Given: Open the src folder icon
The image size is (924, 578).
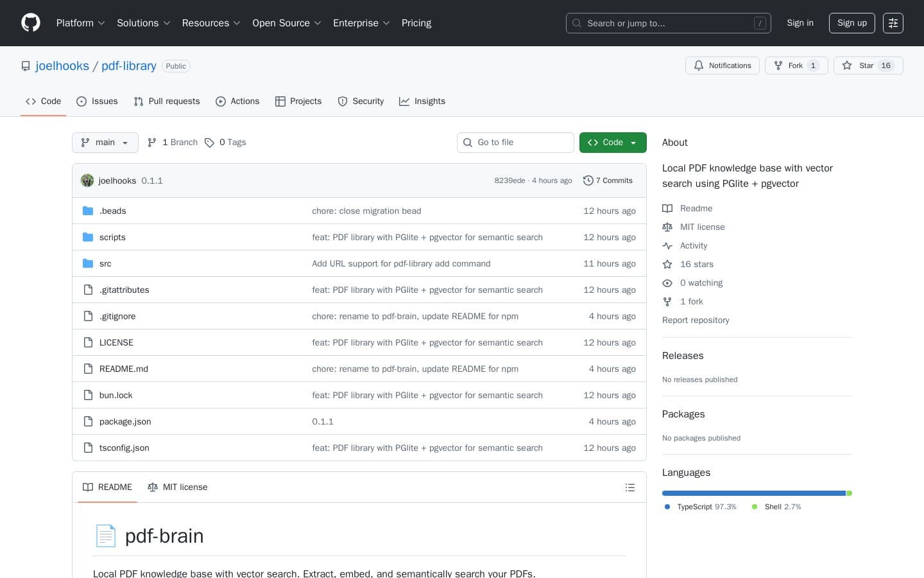Looking at the screenshot, I should tap(88, 263).
